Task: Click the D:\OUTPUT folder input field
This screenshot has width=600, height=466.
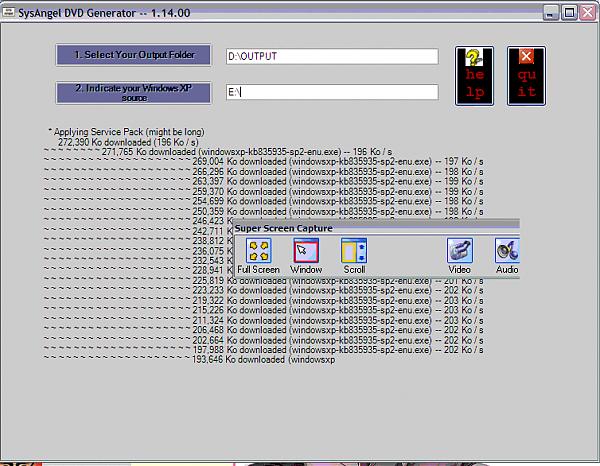Action: pyautogui.click(x=332, y=56)
